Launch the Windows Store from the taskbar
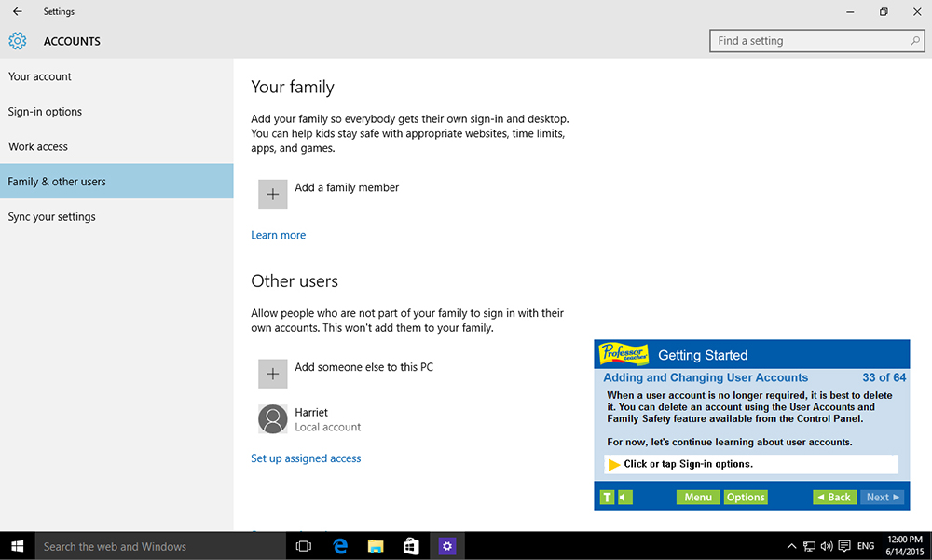Image resolution: width=932 pixels, height=560 pixels. [x=411, y=546]
